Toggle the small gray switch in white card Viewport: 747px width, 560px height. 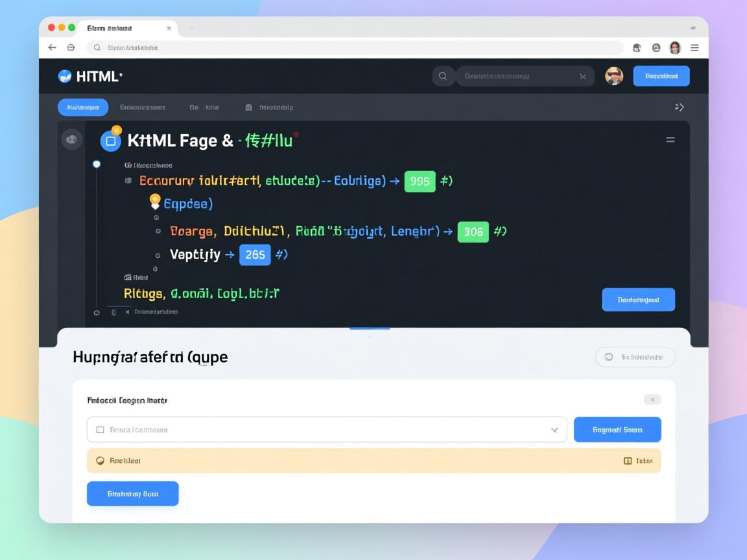pyautogui.click(x=652, y=400)
